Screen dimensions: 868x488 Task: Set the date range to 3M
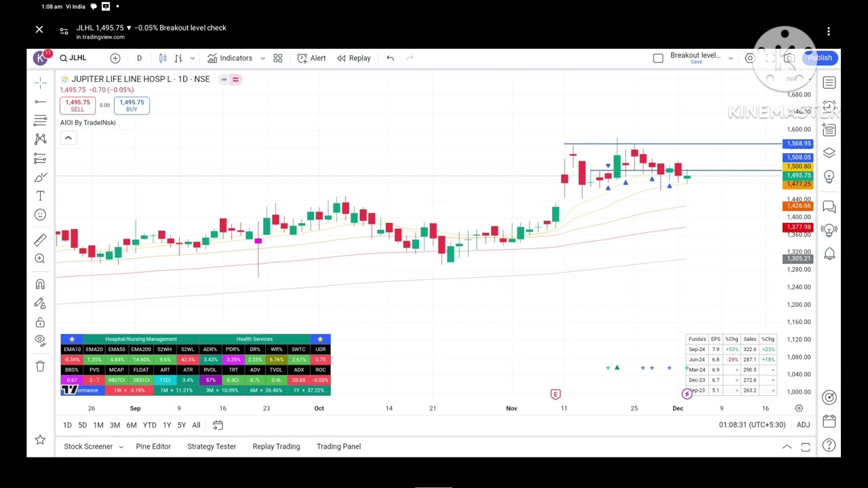115,425
